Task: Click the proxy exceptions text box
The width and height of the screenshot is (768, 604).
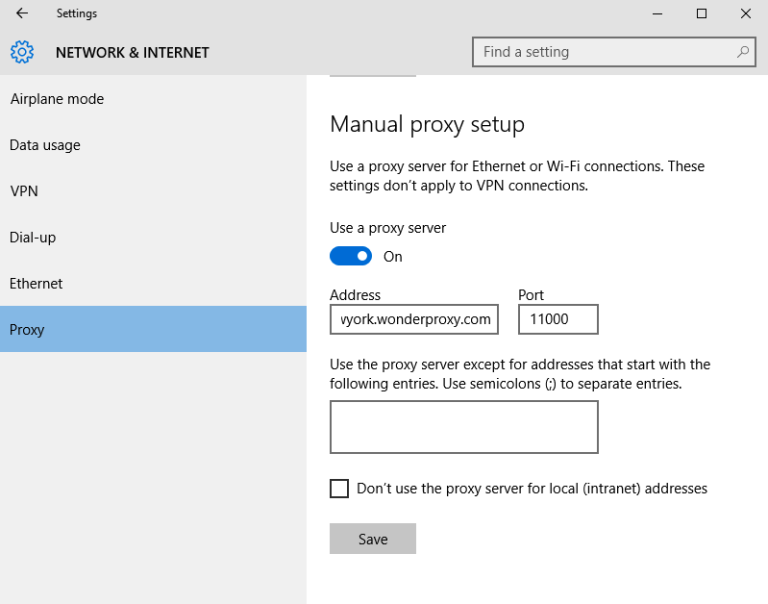Action: 464,427
